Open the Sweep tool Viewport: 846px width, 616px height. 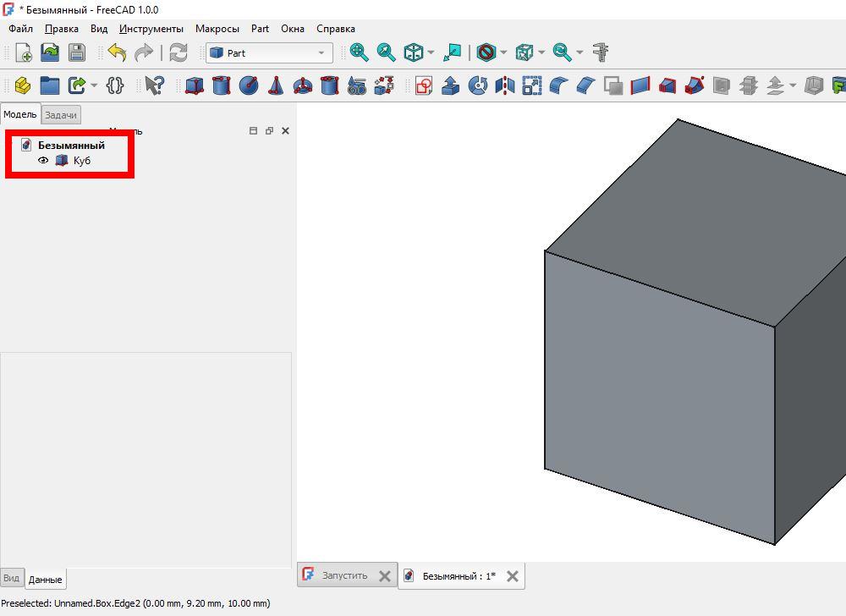click(x=695, y=85)
